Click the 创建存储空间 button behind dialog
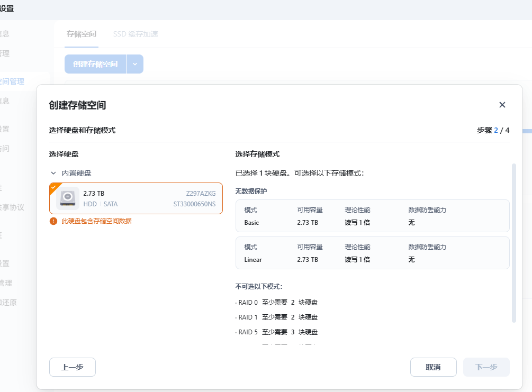The image size is (532, 392). [x=95, y=64]
